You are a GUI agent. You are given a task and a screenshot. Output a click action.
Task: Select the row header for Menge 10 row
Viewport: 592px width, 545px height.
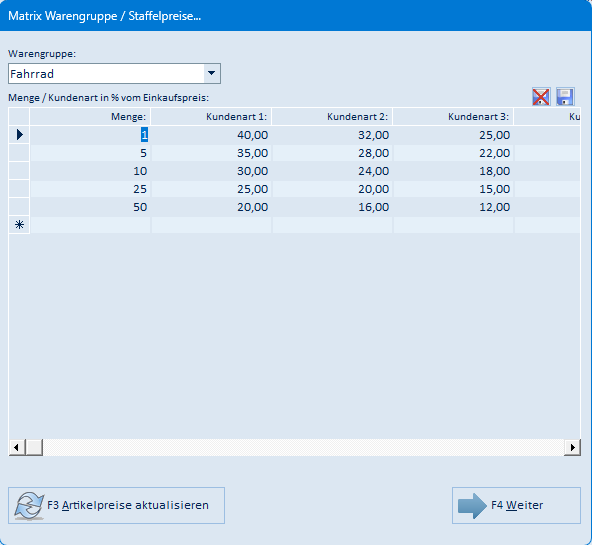[x=19, y=171]
